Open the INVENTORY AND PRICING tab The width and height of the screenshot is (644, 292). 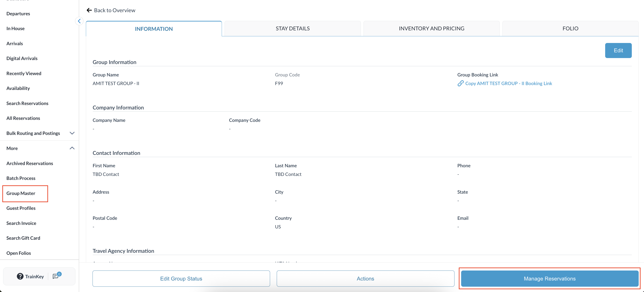[431, 28]
